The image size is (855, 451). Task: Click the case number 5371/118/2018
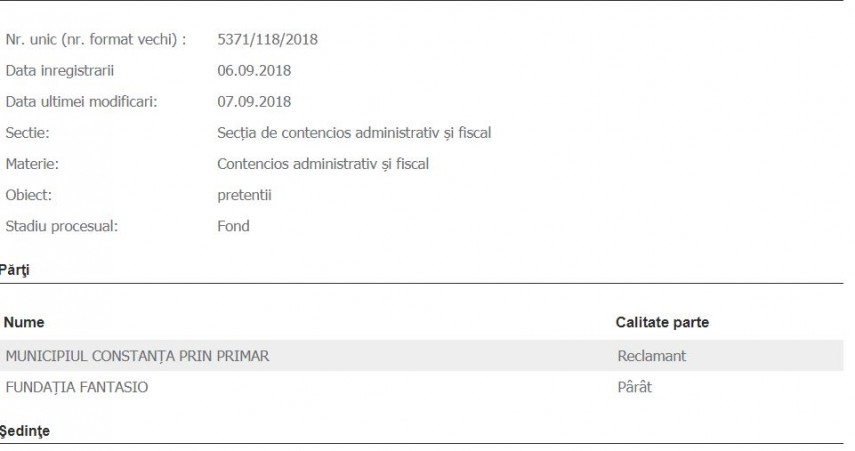tap(267, 40)
